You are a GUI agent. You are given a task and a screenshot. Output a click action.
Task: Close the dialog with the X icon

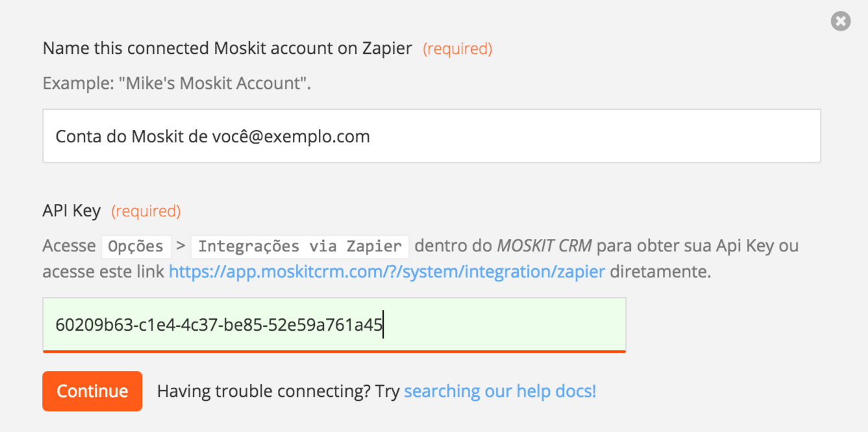click(x=841, y=21)
